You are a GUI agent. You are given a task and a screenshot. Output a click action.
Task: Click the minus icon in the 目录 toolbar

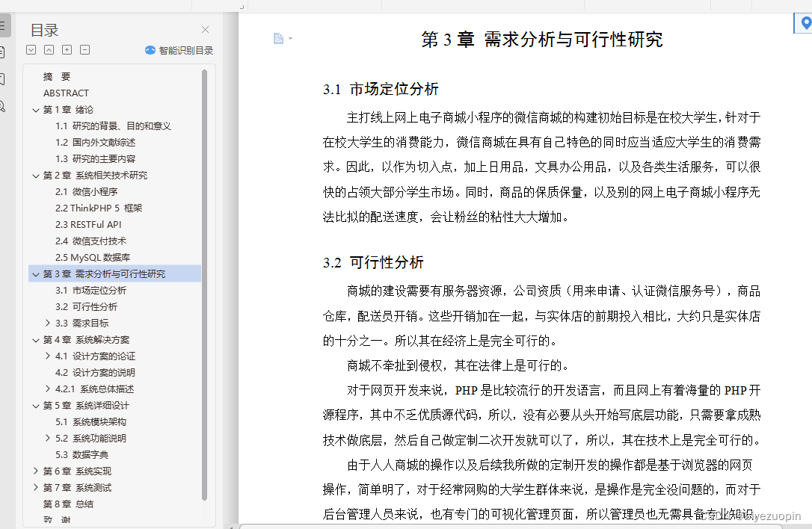(x=84, y=49)
